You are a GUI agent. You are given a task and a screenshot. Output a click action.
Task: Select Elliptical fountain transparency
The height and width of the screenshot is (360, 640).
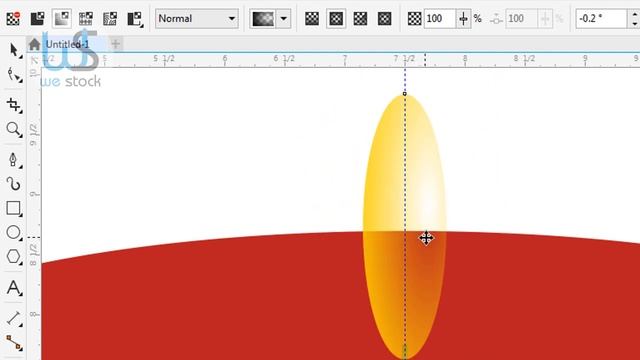coord(336,19)
